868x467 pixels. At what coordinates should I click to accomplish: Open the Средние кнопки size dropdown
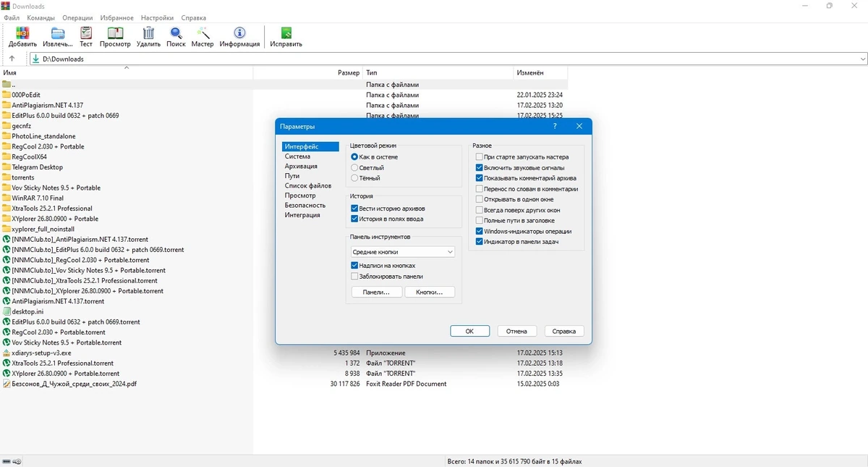402,252
